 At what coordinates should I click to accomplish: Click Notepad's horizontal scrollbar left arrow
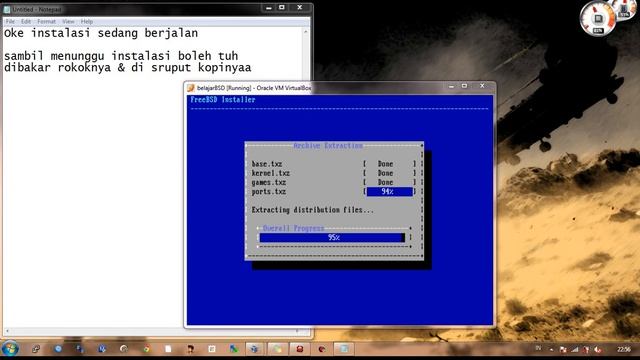tap(7, 331)
